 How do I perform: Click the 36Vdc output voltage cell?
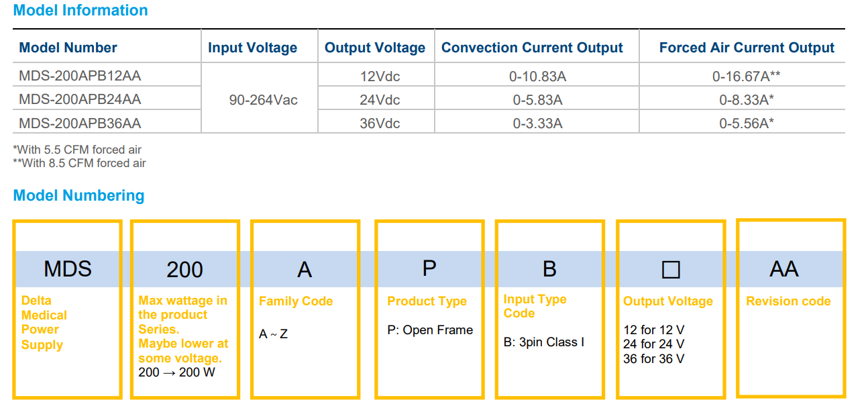pos(380,123)
